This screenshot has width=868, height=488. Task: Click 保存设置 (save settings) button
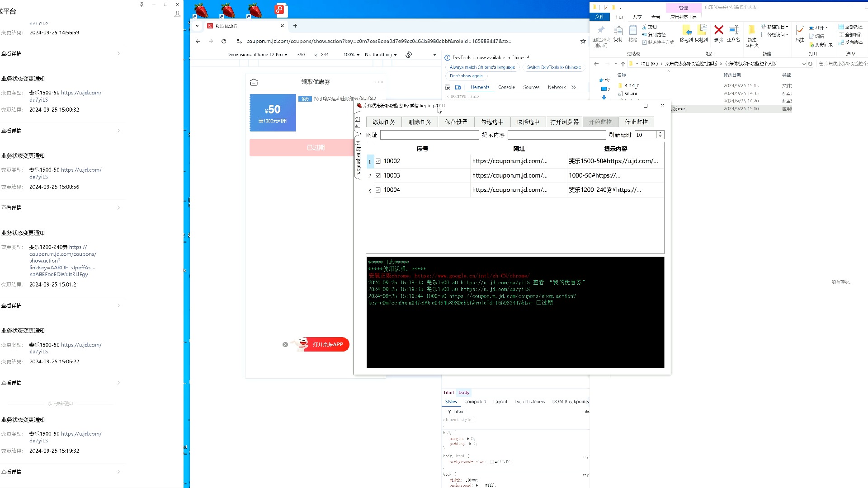[x=456, y=122]
